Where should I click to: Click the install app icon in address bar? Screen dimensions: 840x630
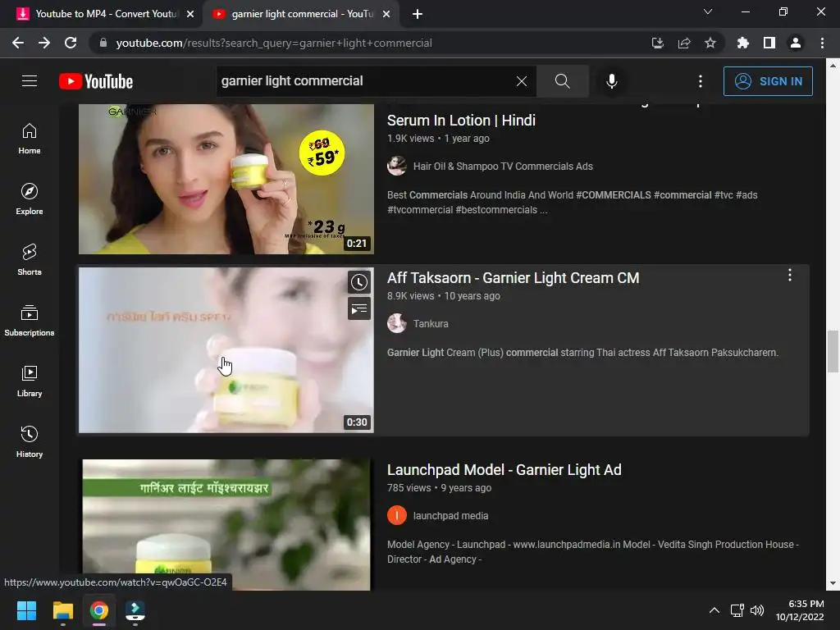click(657, 43)
